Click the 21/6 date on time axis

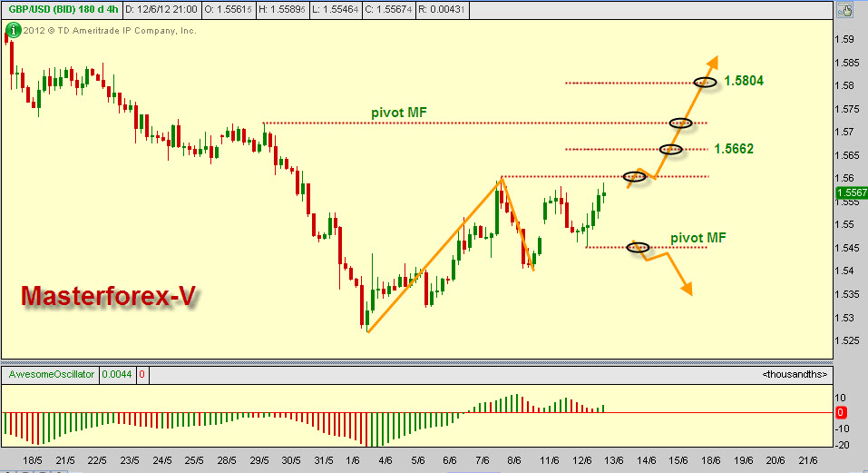(x=808, y=460)
